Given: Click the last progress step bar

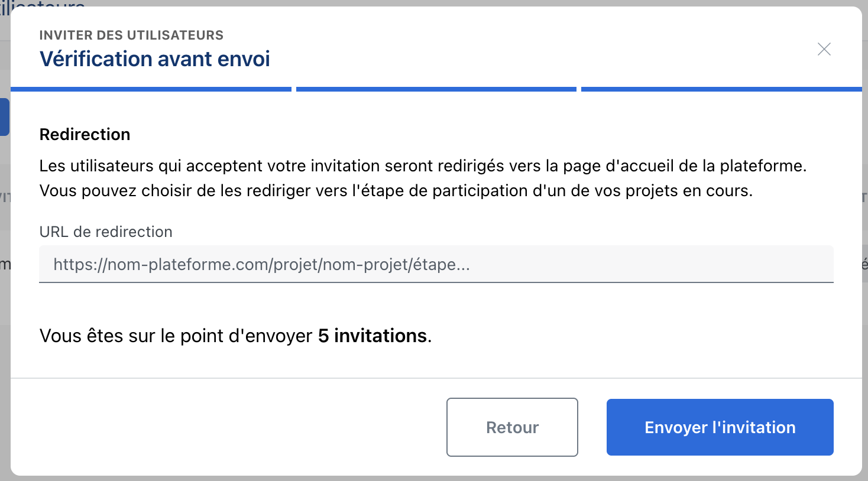Looking at the screenshot, I should point(721,89).
